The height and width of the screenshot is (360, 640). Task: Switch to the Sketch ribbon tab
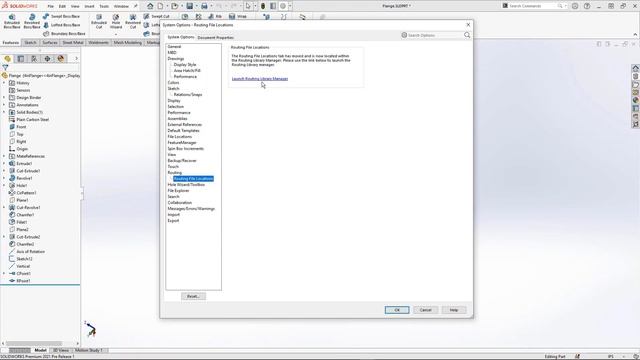tap(31, 42)
